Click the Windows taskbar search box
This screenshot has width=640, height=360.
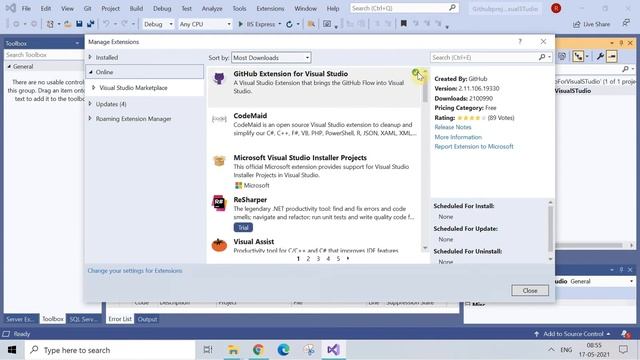tap(110, 350)
